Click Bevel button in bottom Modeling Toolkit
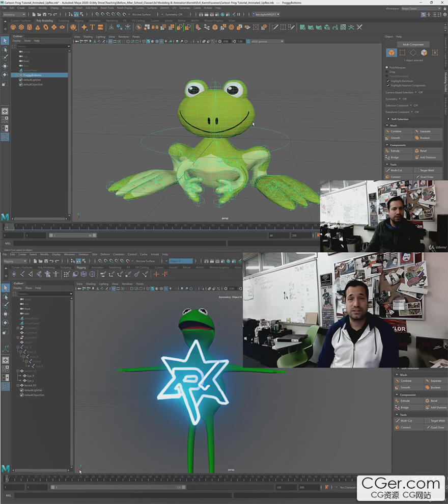The height and width of the screenshot is (504, 448). 435,401
